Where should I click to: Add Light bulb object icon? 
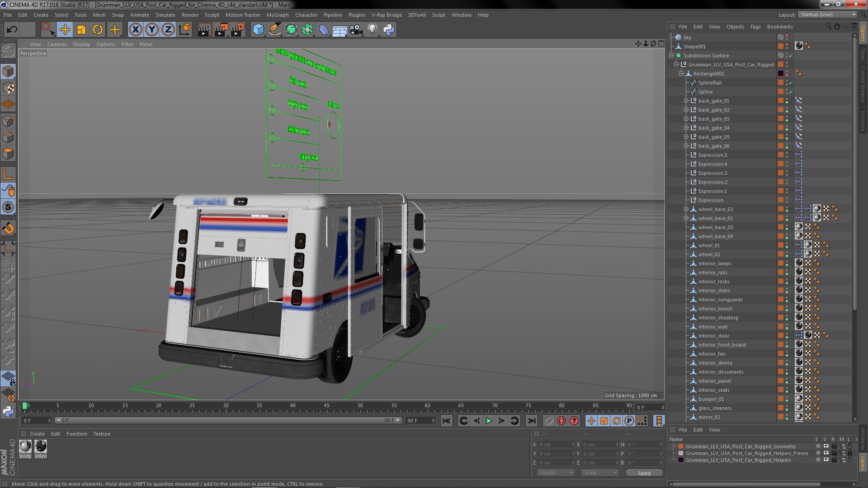click(372, 30)
